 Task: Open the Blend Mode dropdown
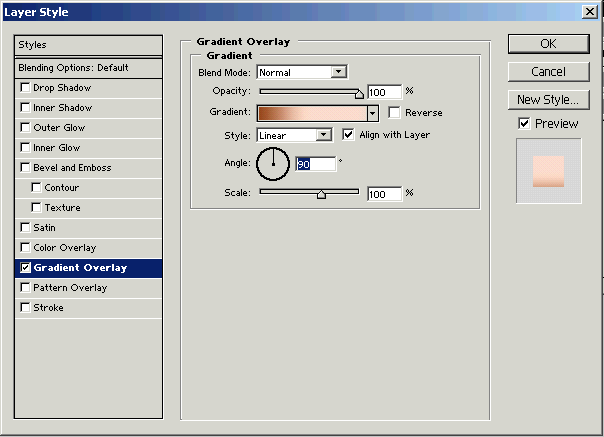coord(339,72)
